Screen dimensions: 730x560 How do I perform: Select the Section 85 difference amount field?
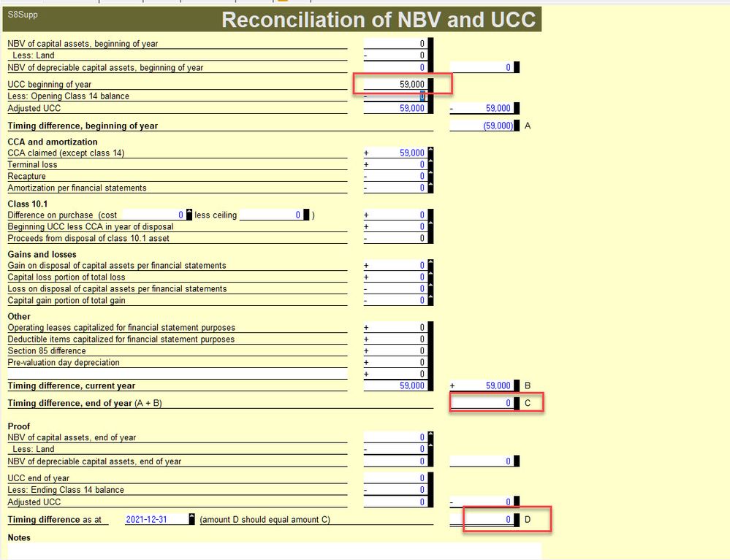tap(395, 351)
